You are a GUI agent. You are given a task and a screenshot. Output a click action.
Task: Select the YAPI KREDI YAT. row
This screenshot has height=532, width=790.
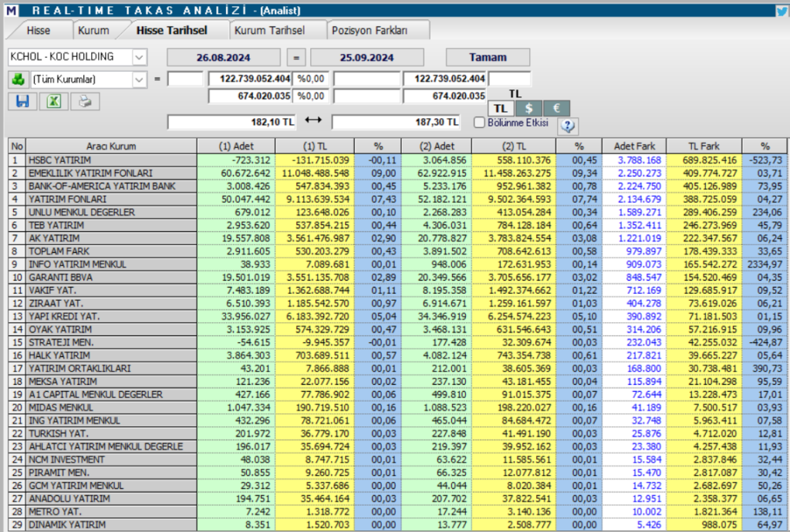point(397,317)
